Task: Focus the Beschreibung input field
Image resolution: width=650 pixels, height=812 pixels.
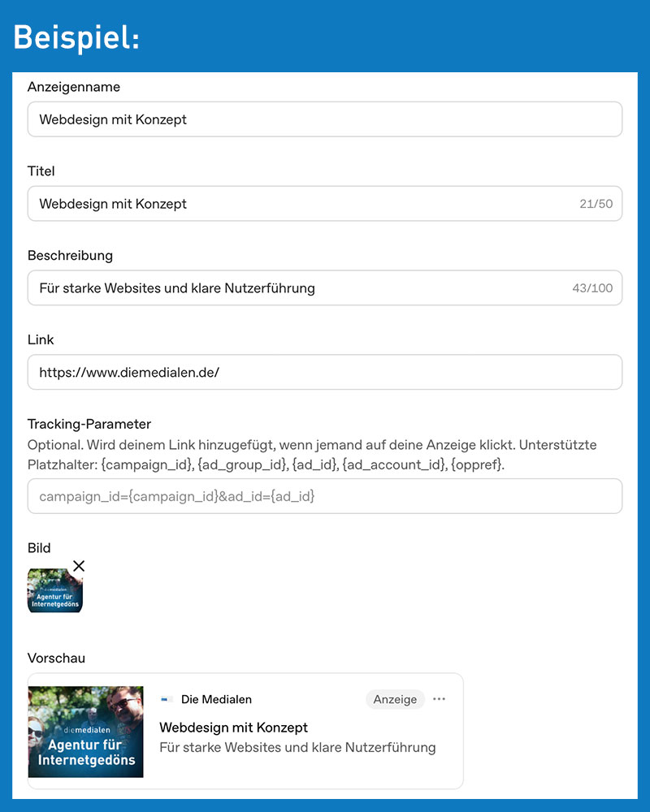Action: point(324,288)
